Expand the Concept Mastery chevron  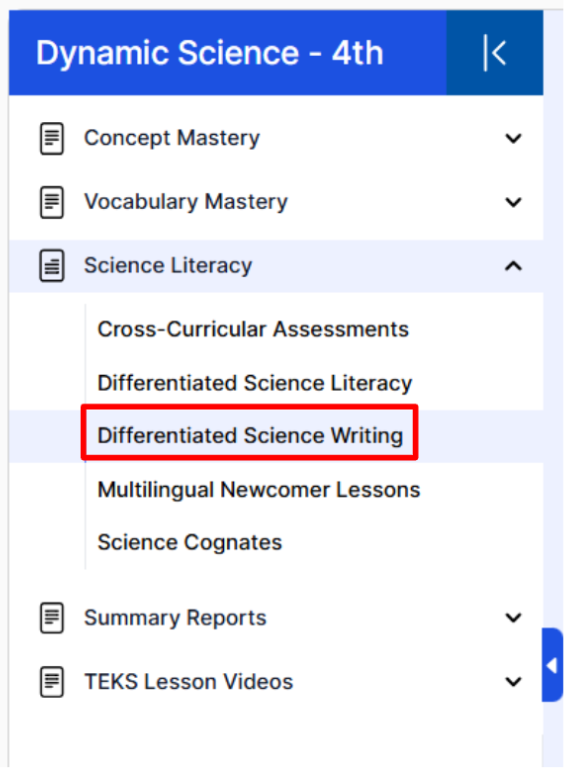pos(513,139)
